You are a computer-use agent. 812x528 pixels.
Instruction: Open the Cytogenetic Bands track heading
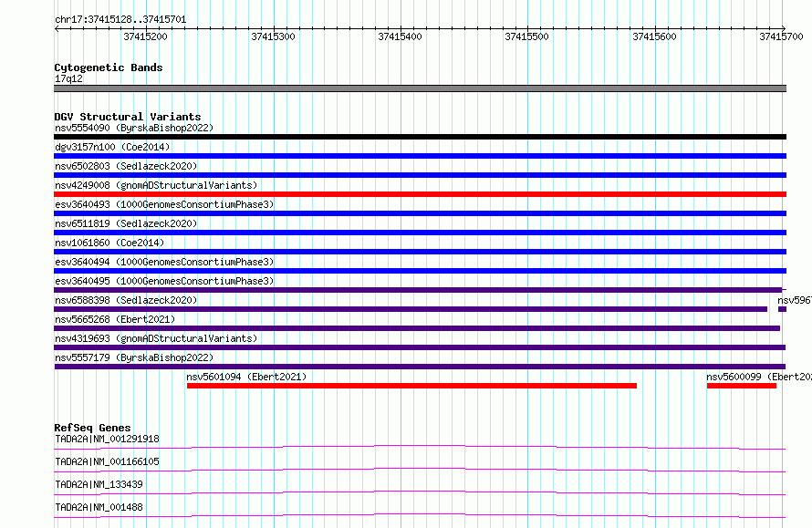pos(109,67)
